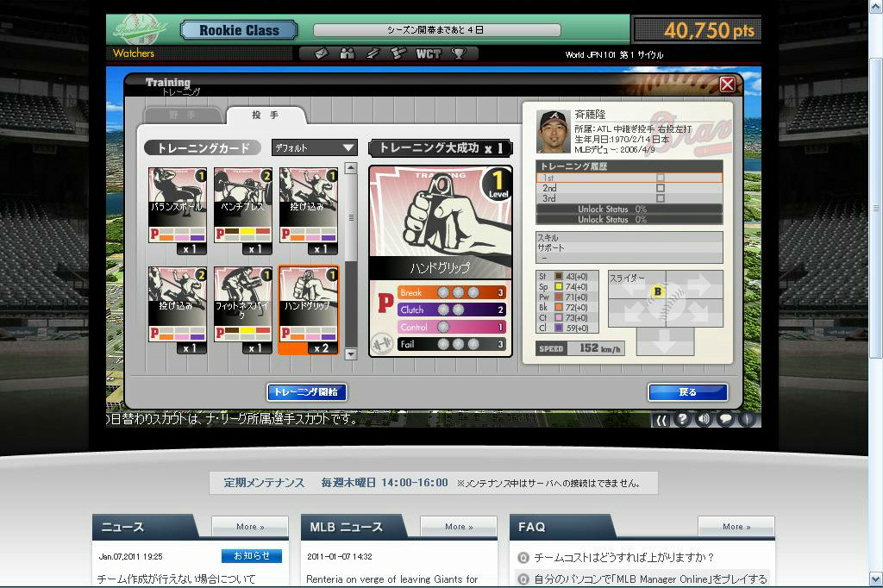Select the 投手 tab
Viewport: 883px width, 588px height.
tap(265, 115)
